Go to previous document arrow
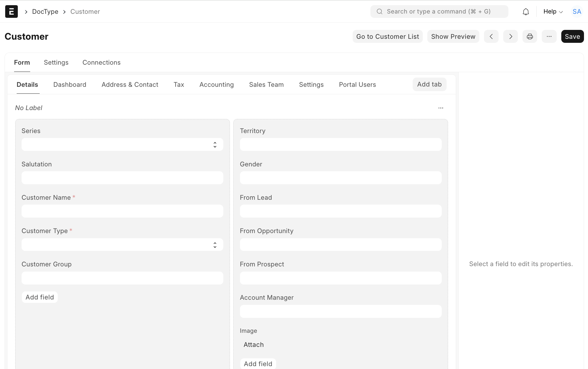This screenshot has width=588, height=369. pos(491,36)
